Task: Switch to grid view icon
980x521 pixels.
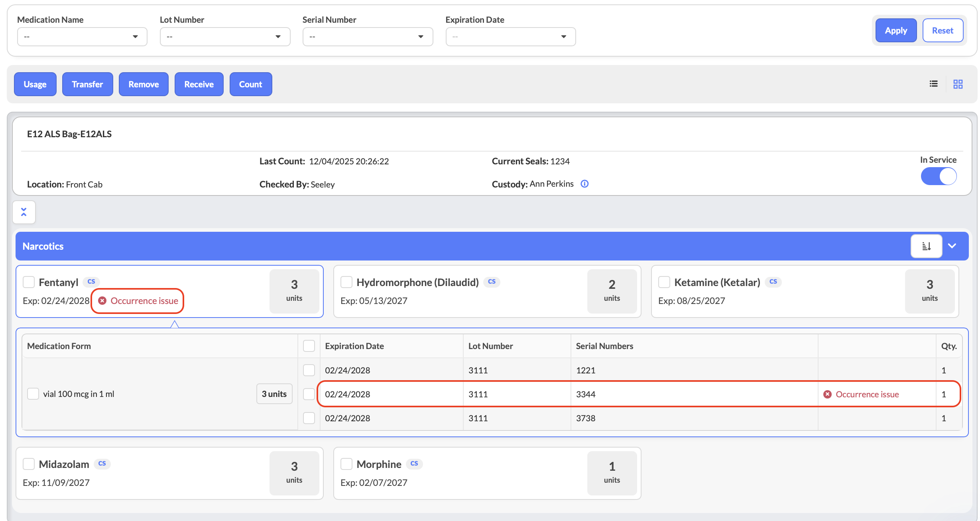Action: [x=958, y=84]
